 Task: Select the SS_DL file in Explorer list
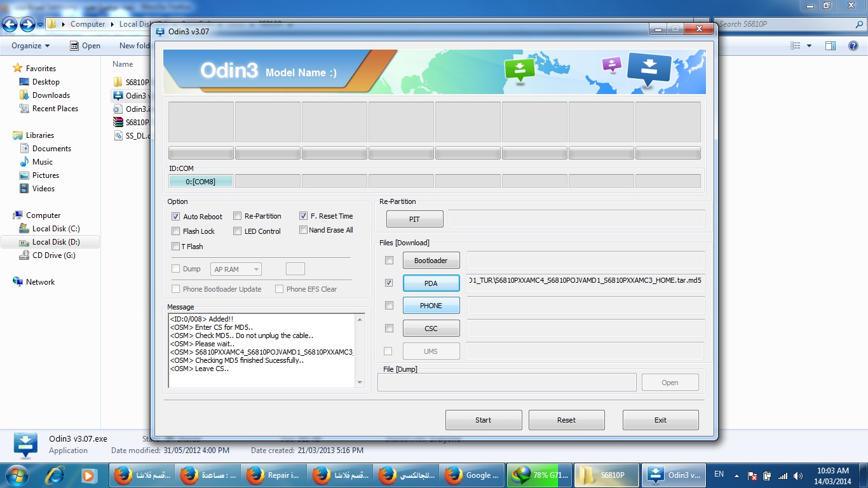[x=132, y=135]
